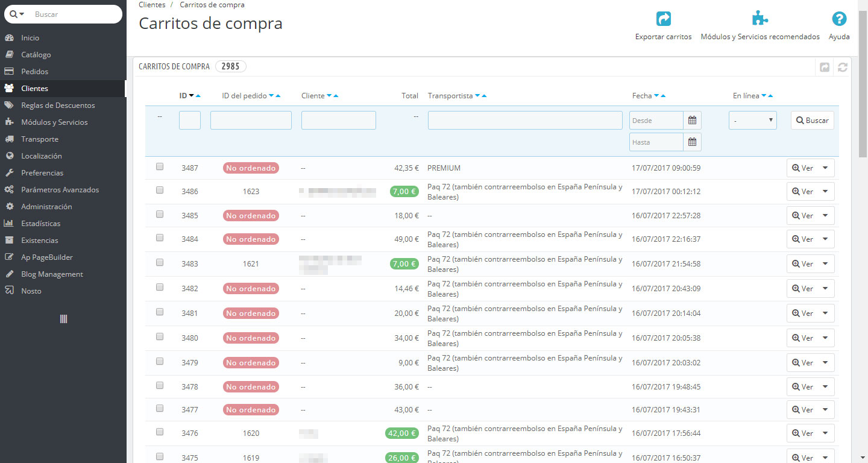Select the checkbox for cart 3481
Image resolution: width=868 pixels, height=463 pixels.
[160, 312]
